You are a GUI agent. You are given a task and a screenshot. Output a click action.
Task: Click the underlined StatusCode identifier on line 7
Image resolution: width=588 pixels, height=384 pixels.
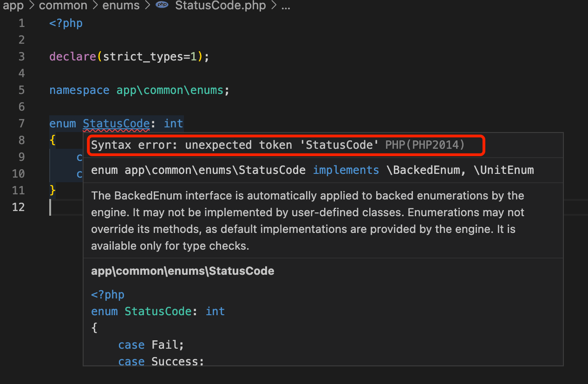pos(116,124)
